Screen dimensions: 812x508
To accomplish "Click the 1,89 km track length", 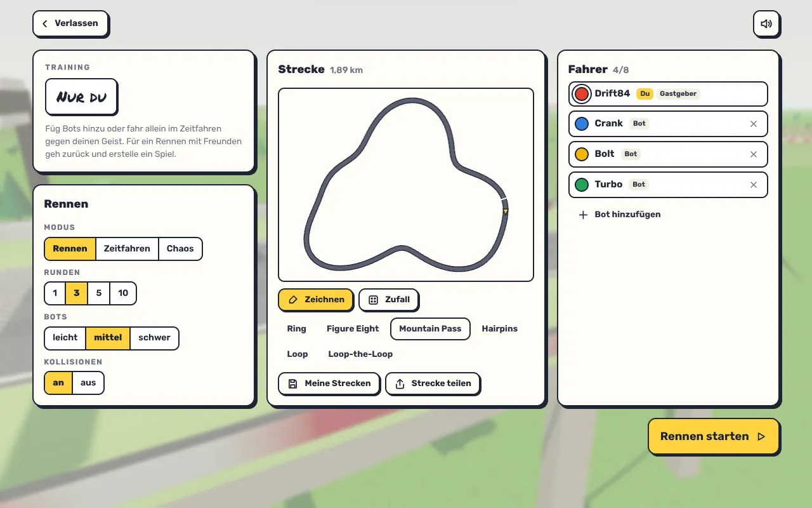I will click(346, 70).
